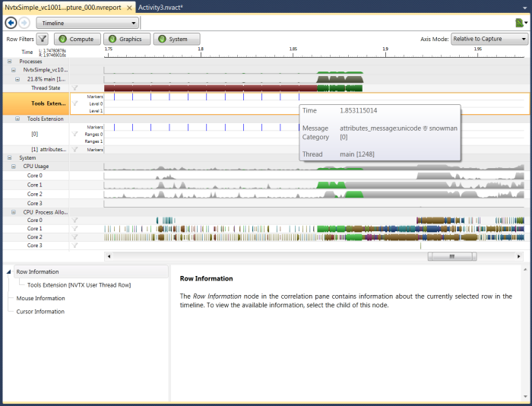This screenshot has width=532, height=406.
Task: Click the filter icon on Tools Extension [0] row
Action: pos(75,134)
